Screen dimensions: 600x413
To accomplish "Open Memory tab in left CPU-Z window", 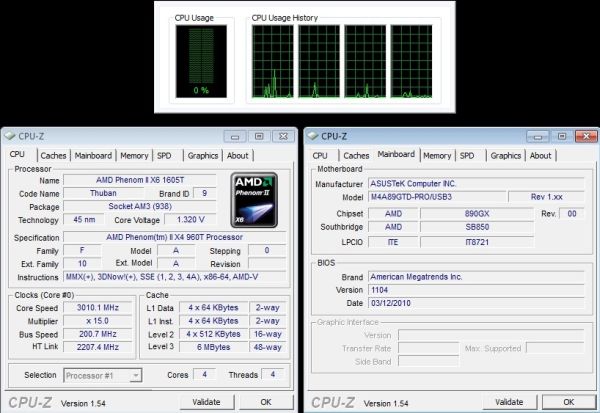I will (x=134, y=156).
